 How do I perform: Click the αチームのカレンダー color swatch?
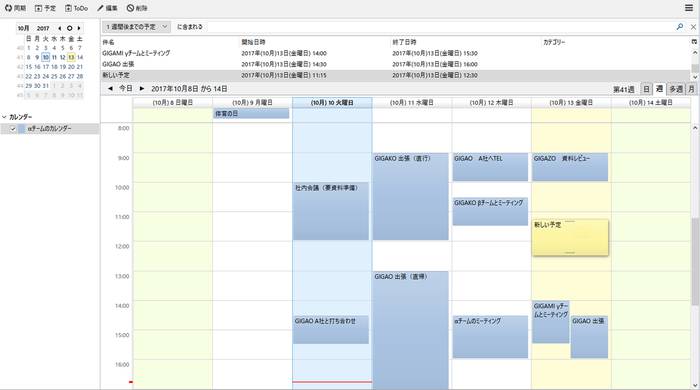[21, 129]
